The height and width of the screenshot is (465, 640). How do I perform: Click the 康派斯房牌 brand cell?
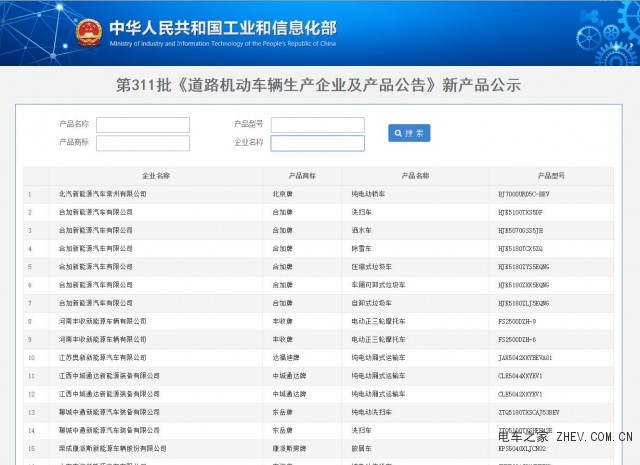[x=289, y=449]
